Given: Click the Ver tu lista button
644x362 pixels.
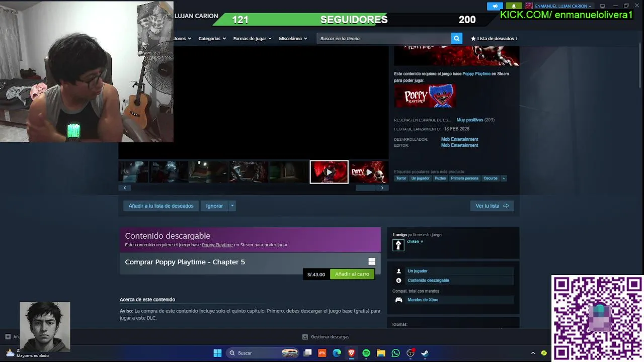Looking at the screenshot, I should tap(492, 206).
